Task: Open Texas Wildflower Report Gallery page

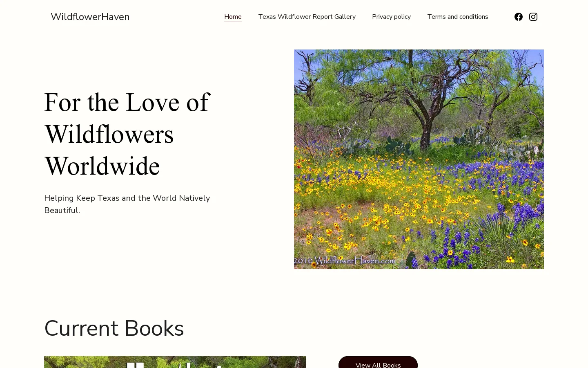Action: point(307,17)
